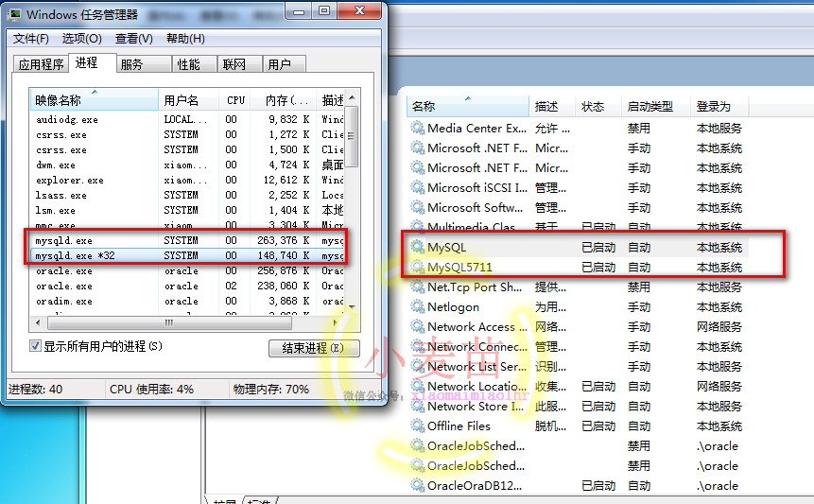Switch to the 服务 tab
Image resolution: width=814 pixels, height=504 pixels.
point(144,64)
